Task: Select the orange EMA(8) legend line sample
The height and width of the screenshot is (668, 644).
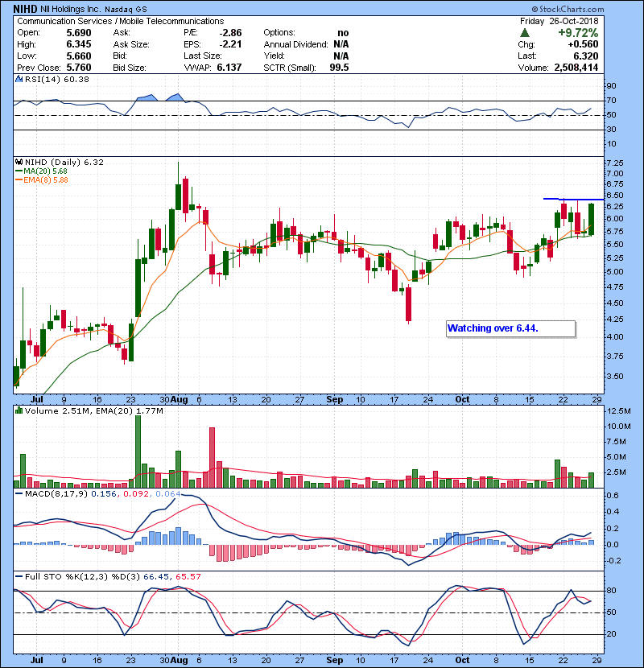Action: [x=19, y=180]
